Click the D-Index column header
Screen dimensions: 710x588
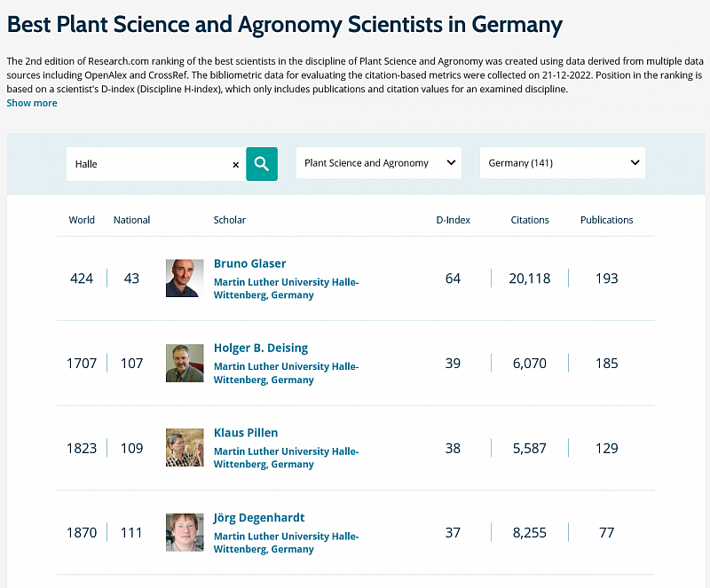[454, 220]
